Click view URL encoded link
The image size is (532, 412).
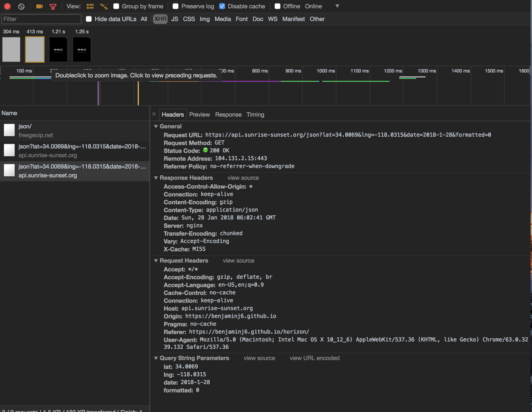click(x=315, y=358)
